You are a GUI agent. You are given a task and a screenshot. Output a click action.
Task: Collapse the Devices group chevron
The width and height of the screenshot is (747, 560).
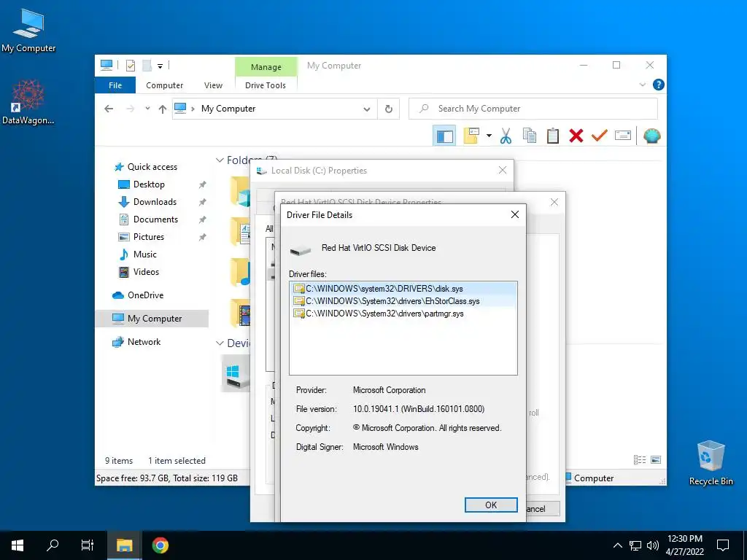click(220, 343)
